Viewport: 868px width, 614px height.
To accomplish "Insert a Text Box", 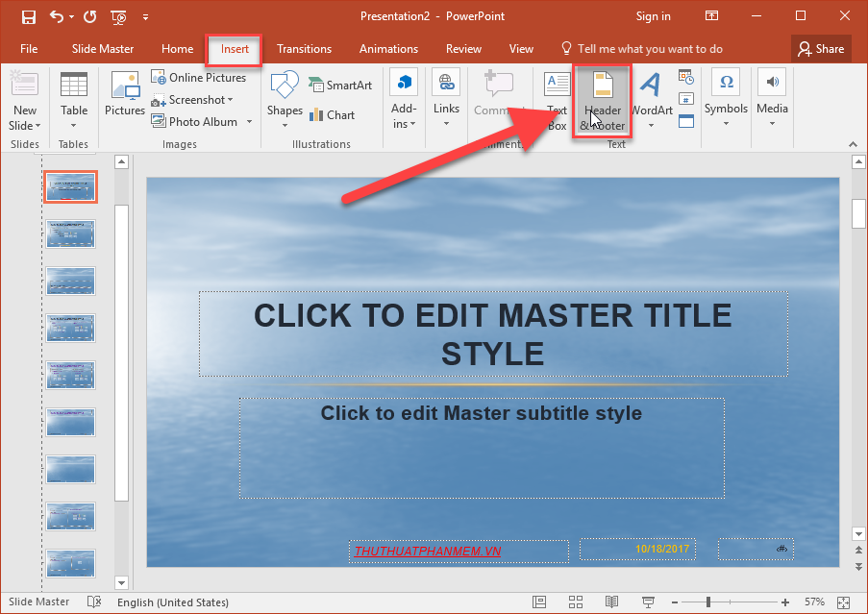I will click(557, 101).
